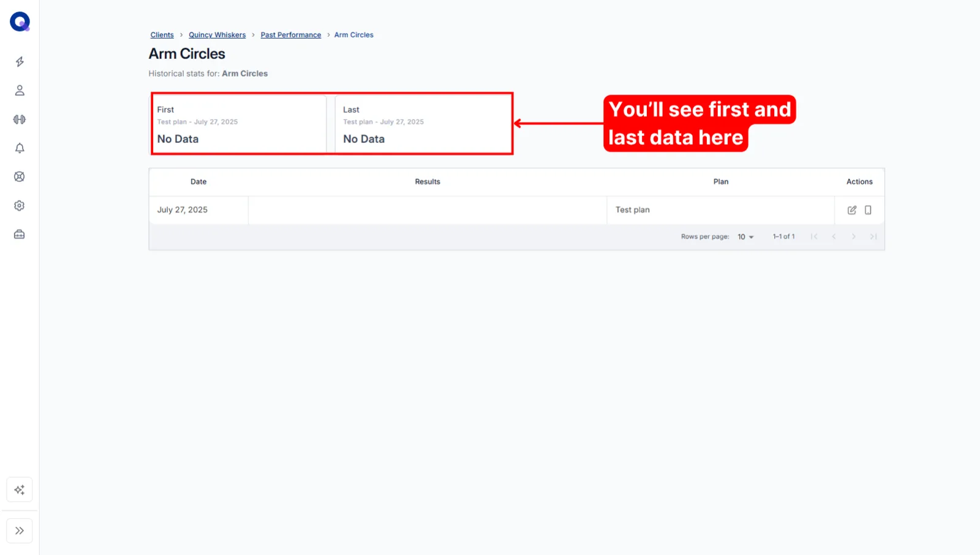This screenshot has height=555, width=980.
Task: Expand the sidebar with double chevron
Action: [x=20, y=531]
